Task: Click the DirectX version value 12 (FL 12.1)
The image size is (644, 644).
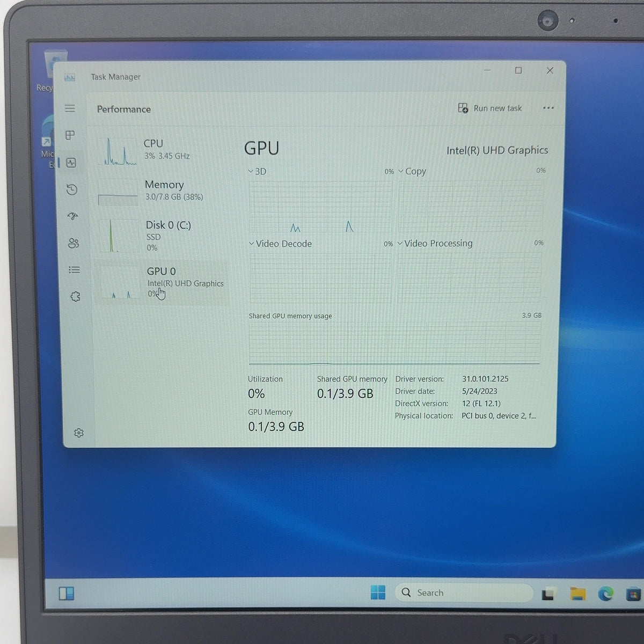Action: click(x=481, y=404)
